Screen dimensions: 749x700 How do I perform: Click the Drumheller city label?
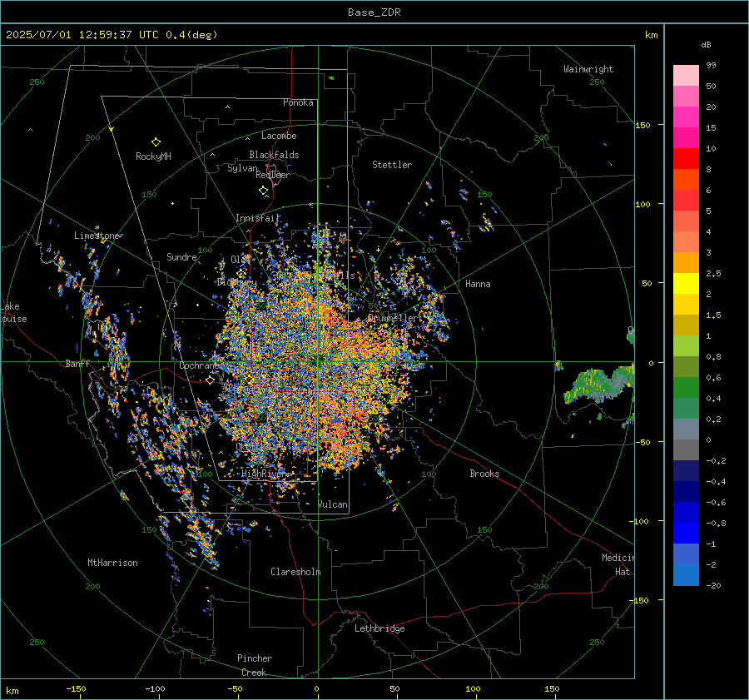pyautogui.click(x=393, y=318)
